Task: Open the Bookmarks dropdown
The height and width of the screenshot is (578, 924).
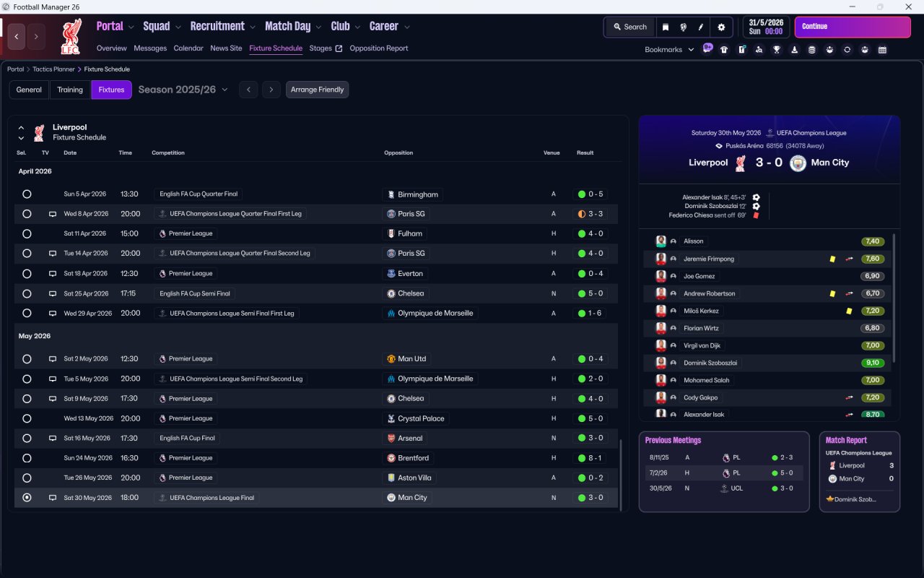Action: coord(669,50)
